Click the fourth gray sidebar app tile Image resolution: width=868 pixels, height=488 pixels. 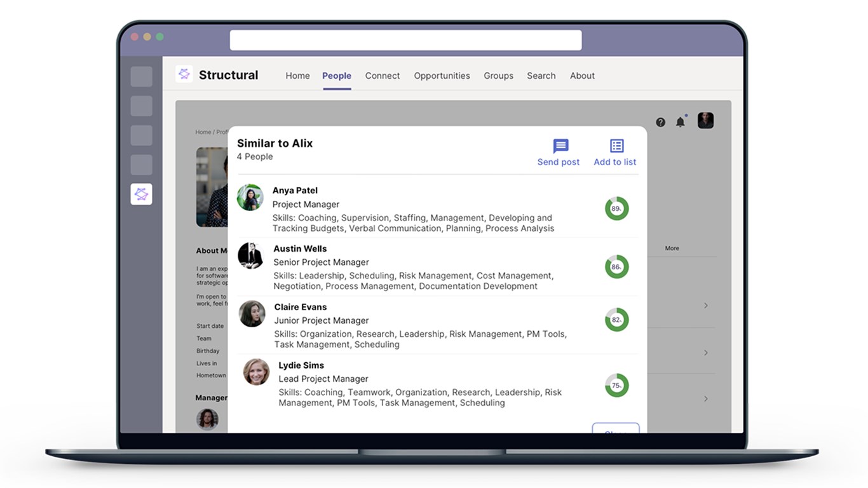point(141,165)
